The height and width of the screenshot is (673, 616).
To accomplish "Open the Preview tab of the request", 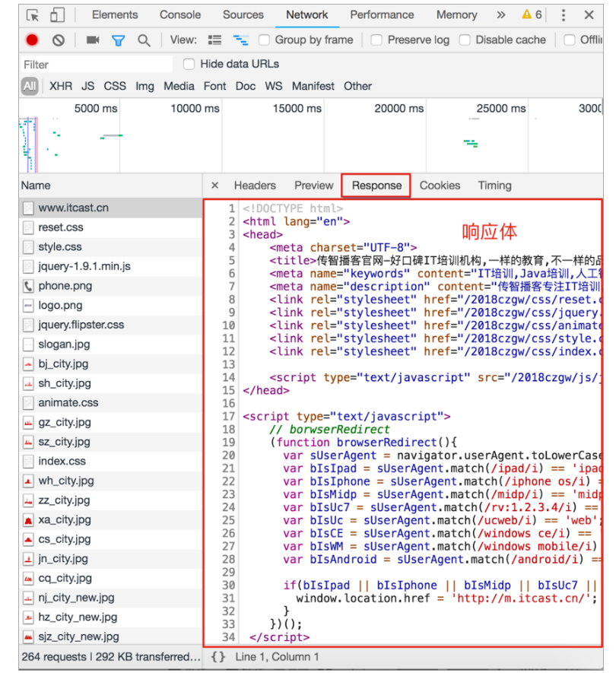I will pyautogui.click(x=314, y=186).
